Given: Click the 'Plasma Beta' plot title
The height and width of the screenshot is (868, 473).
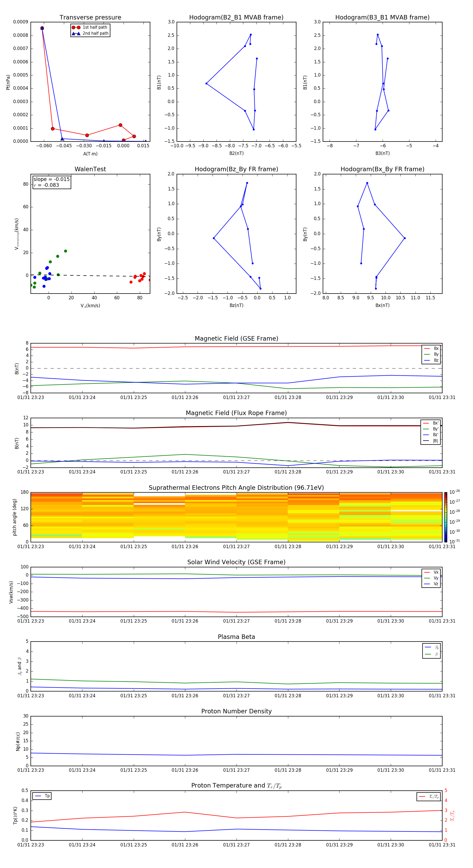Looking at the screenshot, I should 236,637.
